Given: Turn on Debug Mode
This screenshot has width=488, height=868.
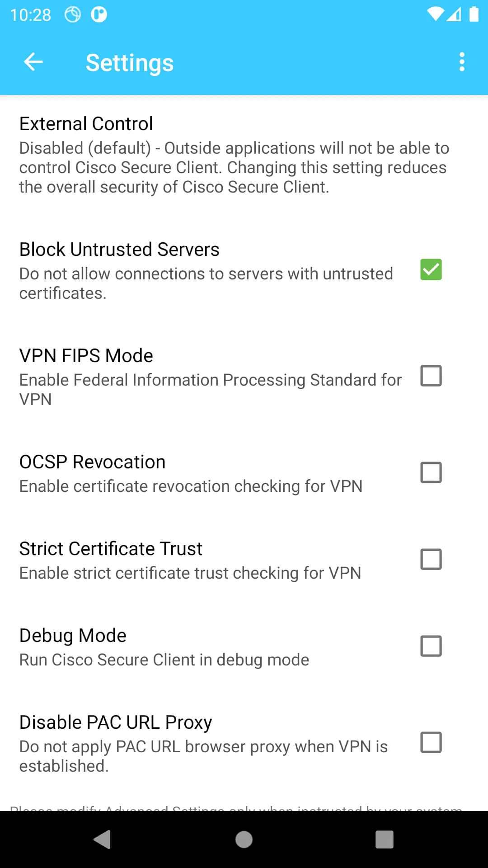Looking at the screenshot, I should (431, 646).
